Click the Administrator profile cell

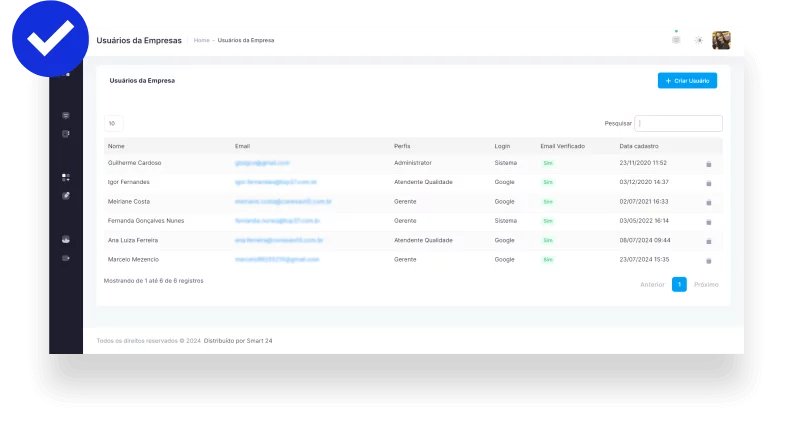tap(413, 163)
